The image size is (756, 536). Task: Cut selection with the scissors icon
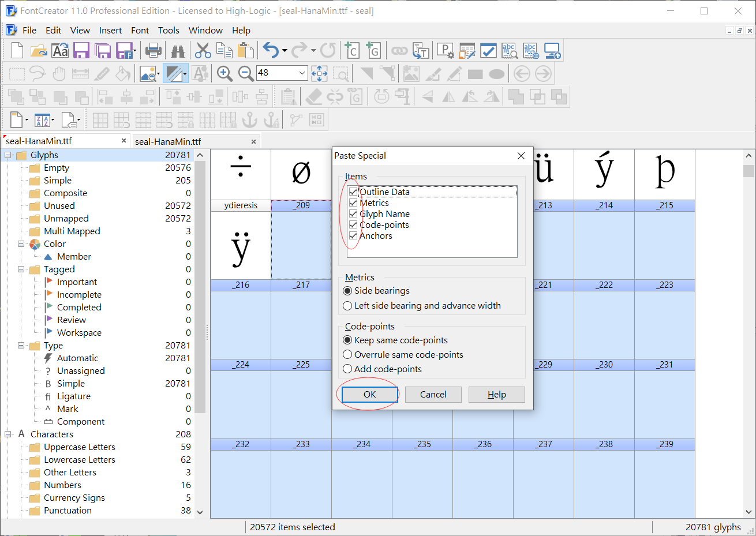[203, 51]
